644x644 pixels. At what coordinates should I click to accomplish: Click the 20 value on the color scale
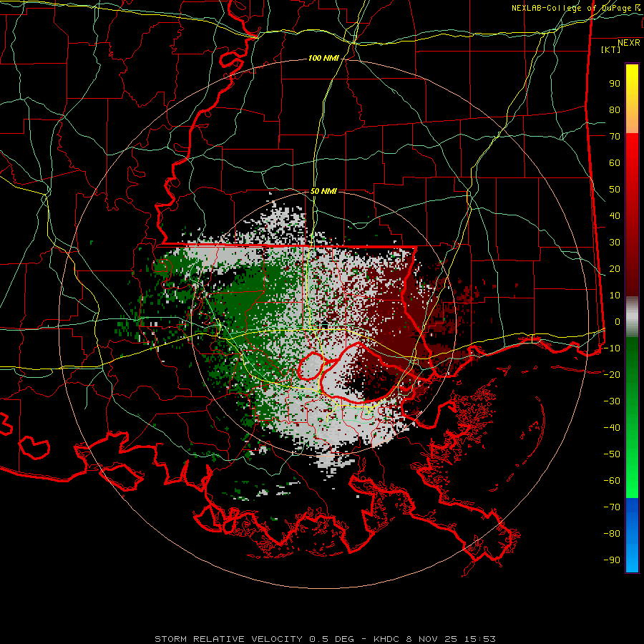(x=615, y=269)
